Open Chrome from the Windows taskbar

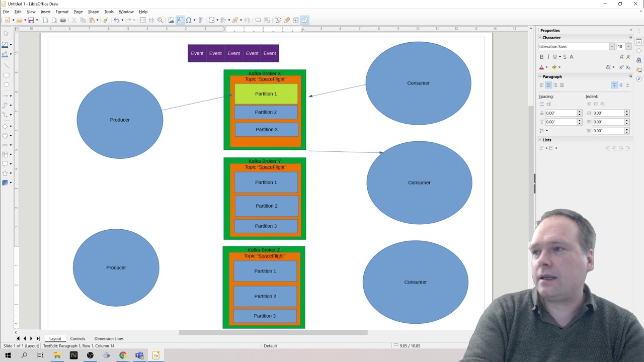(123, 355)
